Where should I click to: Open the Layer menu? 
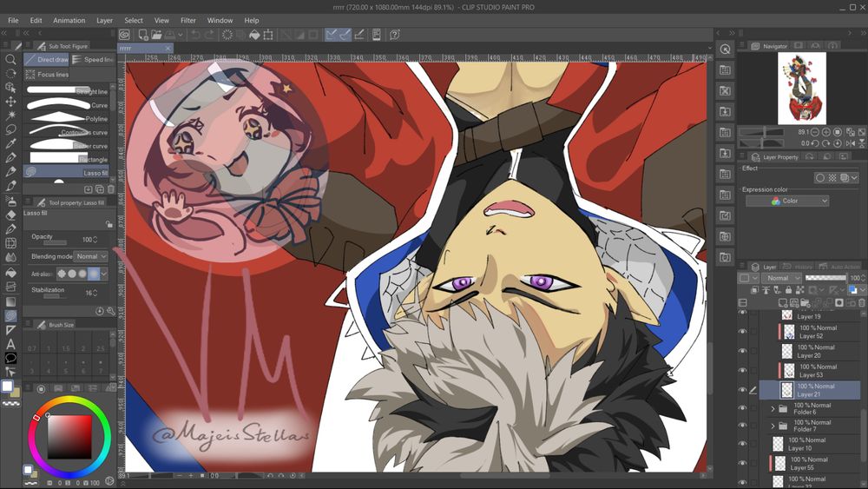click(105, 21)
